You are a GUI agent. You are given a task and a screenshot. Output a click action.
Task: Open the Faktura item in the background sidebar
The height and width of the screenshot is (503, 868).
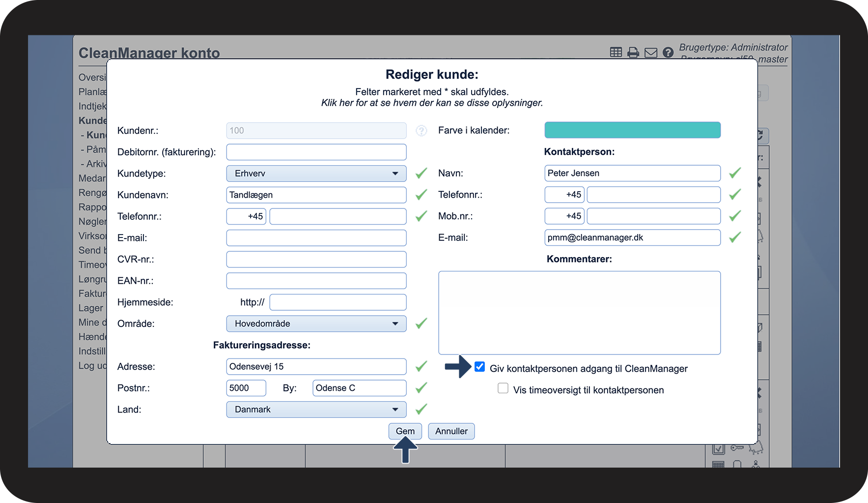pos(92,294)
